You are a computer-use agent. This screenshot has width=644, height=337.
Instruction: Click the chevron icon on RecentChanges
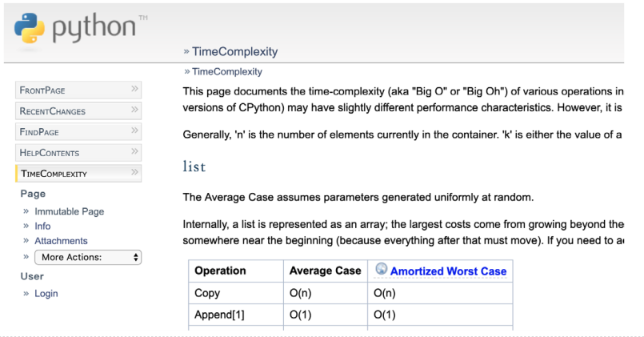[134, 110]
